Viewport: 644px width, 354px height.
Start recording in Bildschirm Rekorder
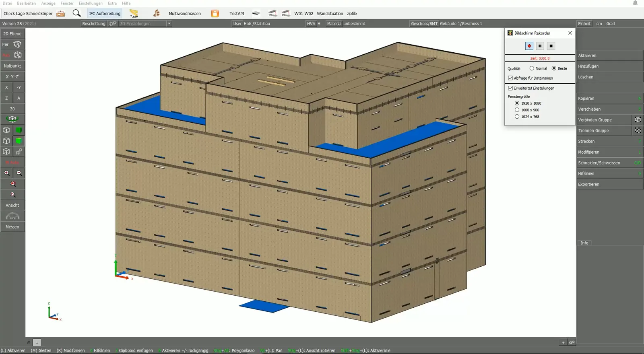[x=529, y=46]
